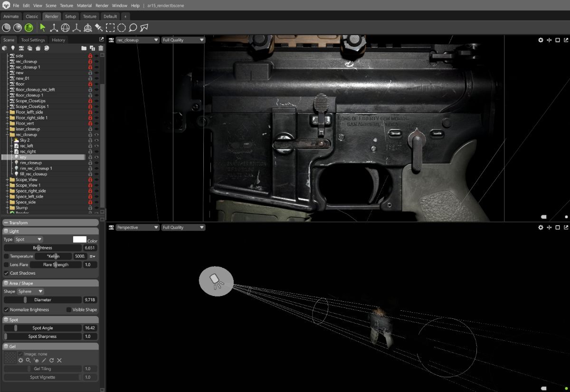Add a new sky object to scene
The height and width of the screenshot is (392, 570).
click(x=29, y=48)
